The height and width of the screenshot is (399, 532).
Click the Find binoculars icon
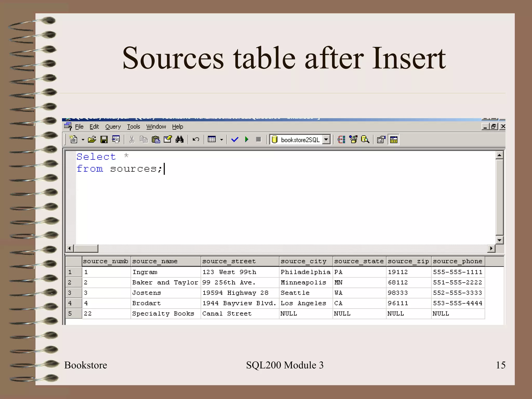point(179,140)
